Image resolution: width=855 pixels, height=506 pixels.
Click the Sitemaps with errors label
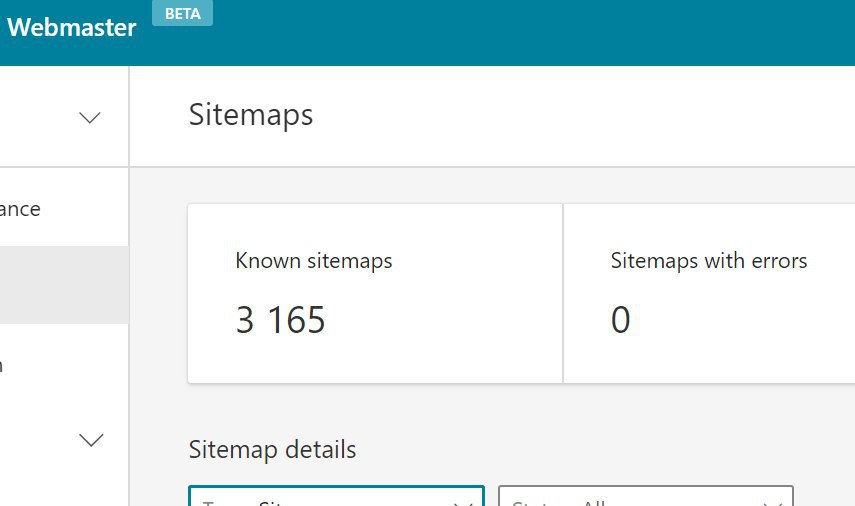point(709,261)
